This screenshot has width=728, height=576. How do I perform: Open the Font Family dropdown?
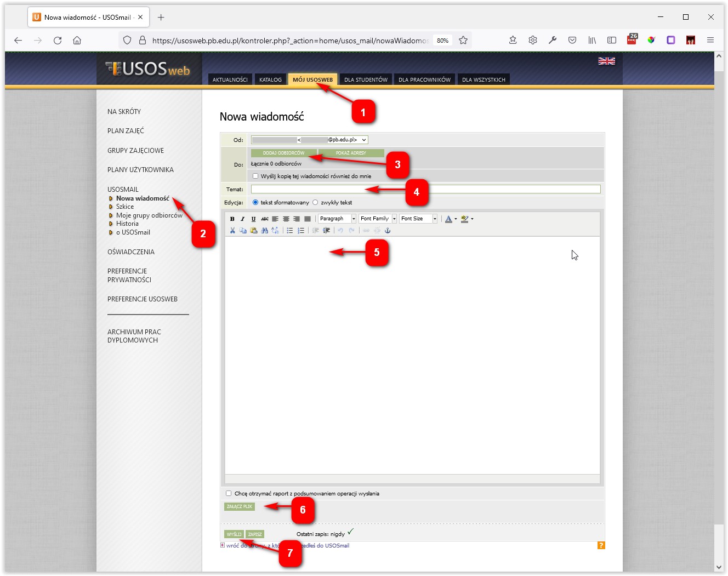coord(378,219)
